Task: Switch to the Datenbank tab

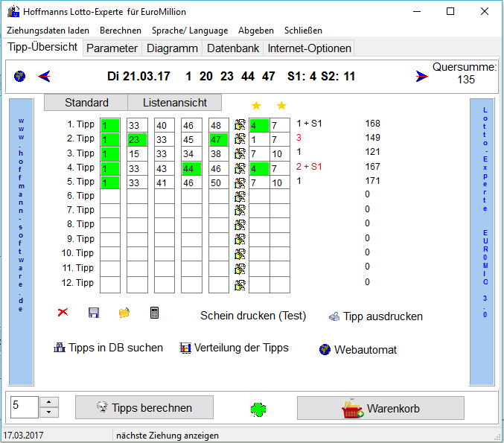Action: tap(233, 48)
